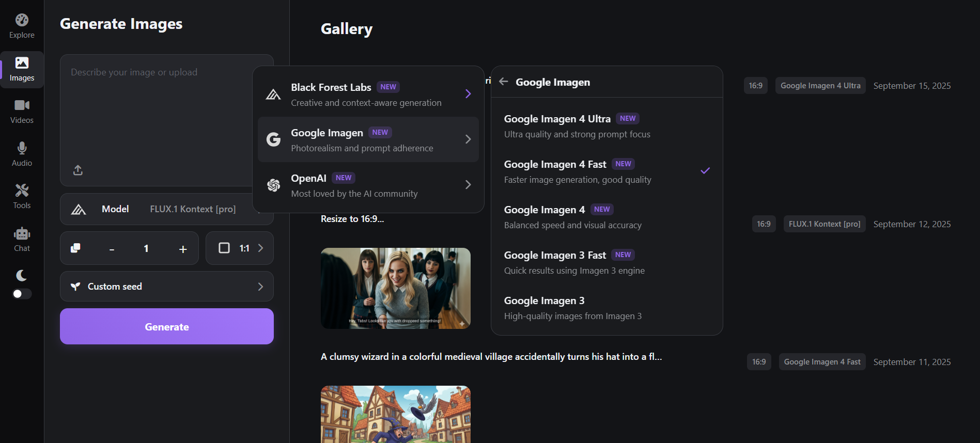
Task: Open the wizard village gallery thumbnail
Action: click(396, 414)
